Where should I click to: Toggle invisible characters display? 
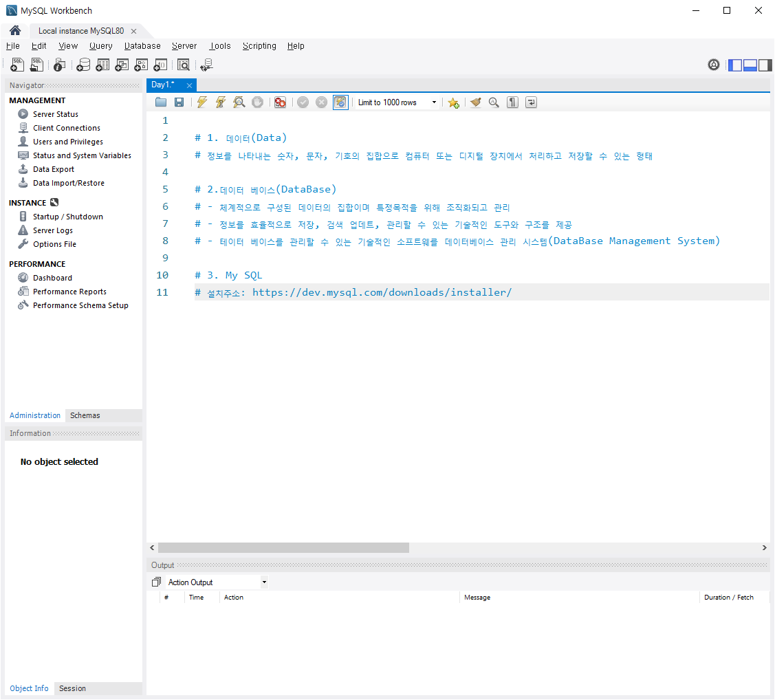[x=512, y=102]
